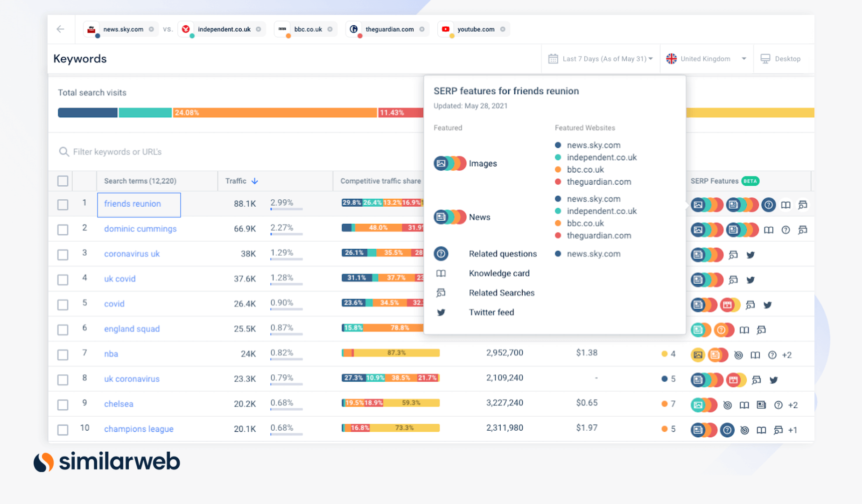Click the red video icon in covid row
This screenshot has height=504, width=862.
click(x=727, y=305)
